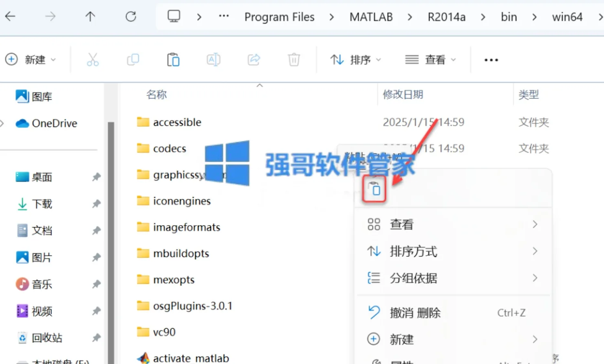604x364 pixels.
Task: Select the mexopts folder
Action: coord(165,280)
